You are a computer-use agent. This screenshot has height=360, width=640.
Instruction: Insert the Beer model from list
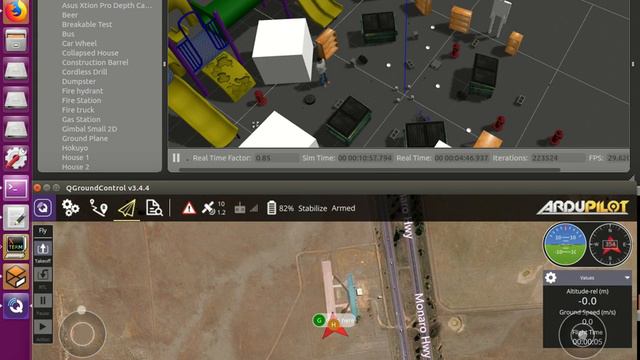tap(70, 15)
